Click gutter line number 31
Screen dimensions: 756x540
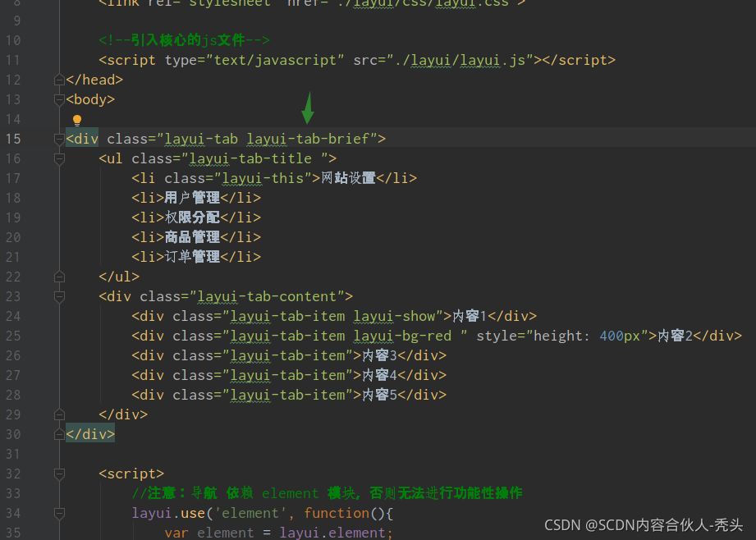click(13, 454)
